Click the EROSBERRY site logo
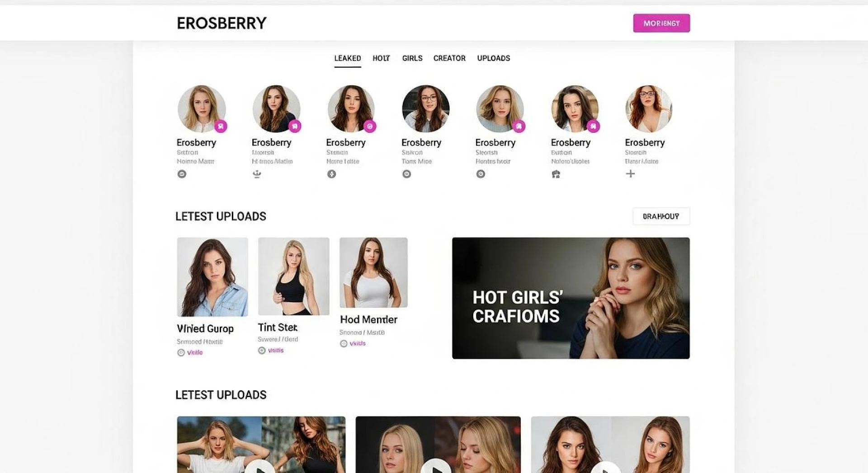 [222, 23]
